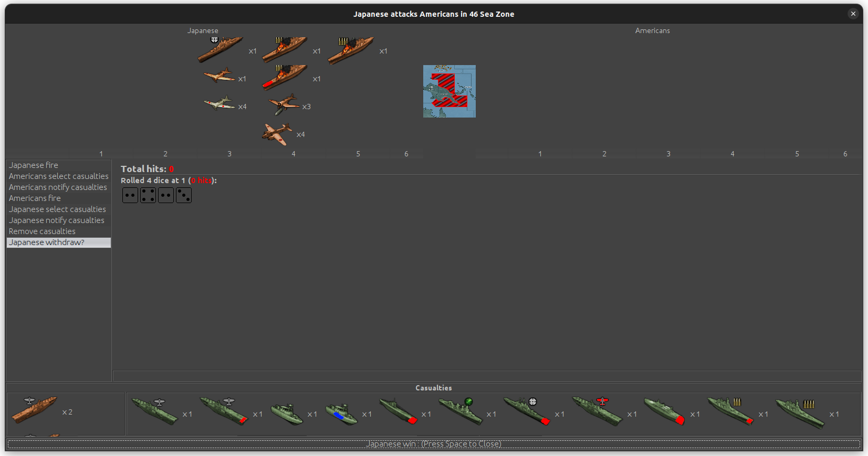Click the 'Americans' side label

click(653, 31)
